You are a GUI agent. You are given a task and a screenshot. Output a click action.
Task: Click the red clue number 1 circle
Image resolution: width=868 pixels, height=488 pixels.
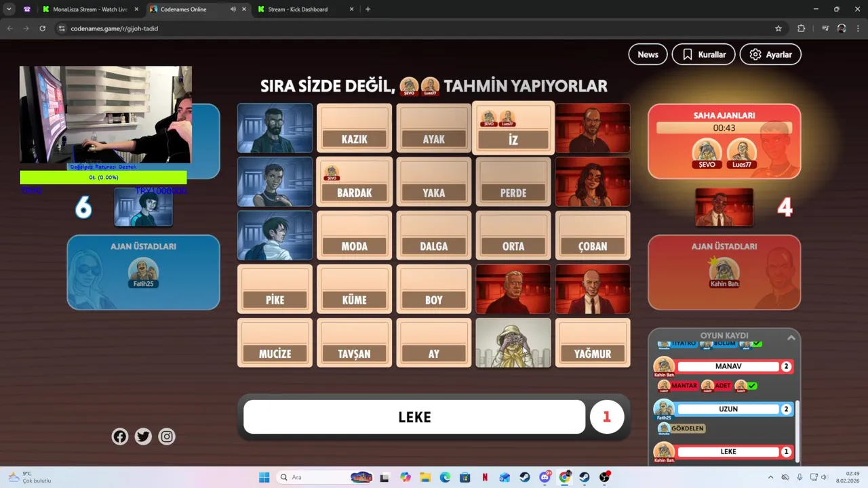click(607, 417)
